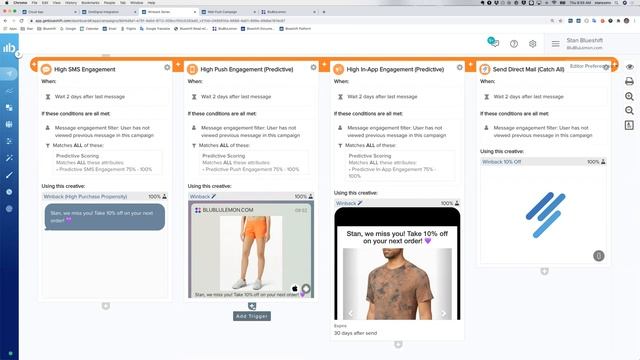
Task: Click the Add Trigger button below Push card
Action: (252, 316)
